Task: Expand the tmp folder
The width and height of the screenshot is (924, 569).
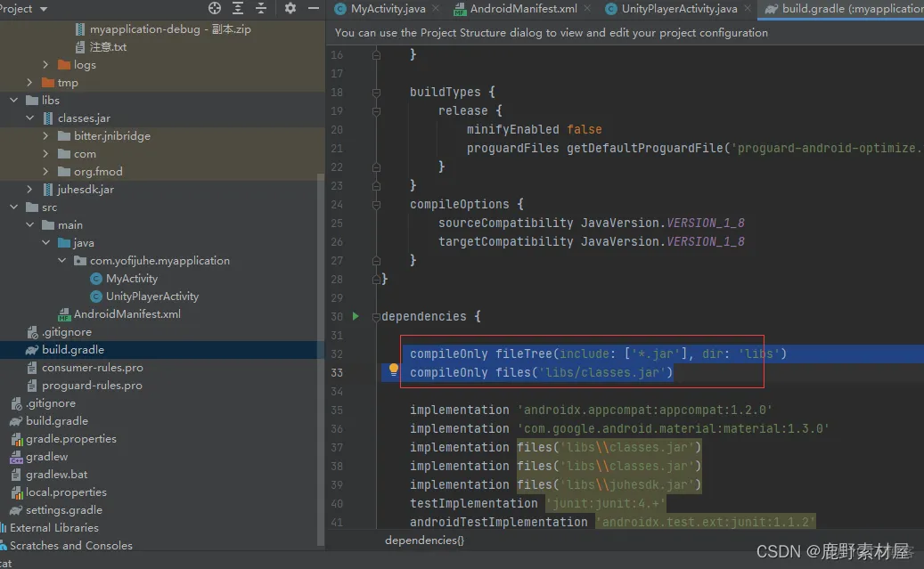Action: coord(30,83)
